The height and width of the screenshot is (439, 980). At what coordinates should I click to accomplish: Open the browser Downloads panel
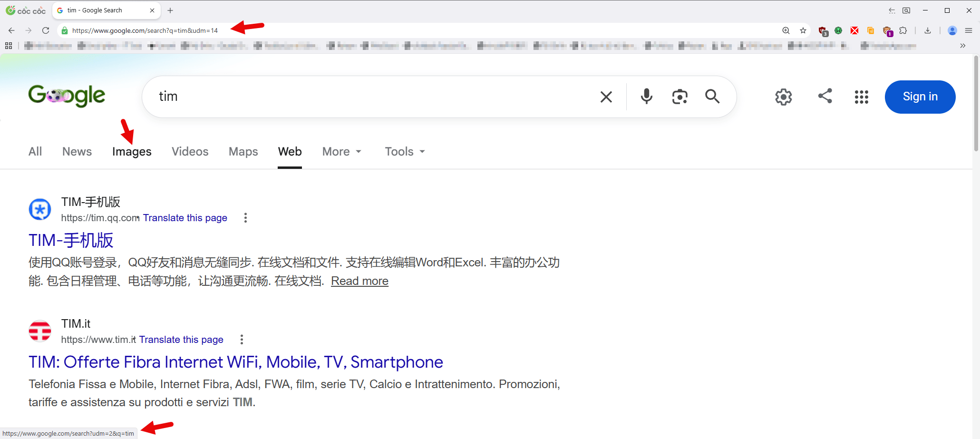pos(928,30)
